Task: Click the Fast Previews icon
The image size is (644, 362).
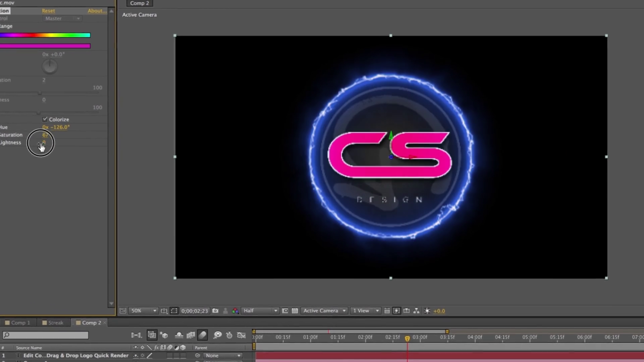Action: pyautogui.click(x=396, y=311)
